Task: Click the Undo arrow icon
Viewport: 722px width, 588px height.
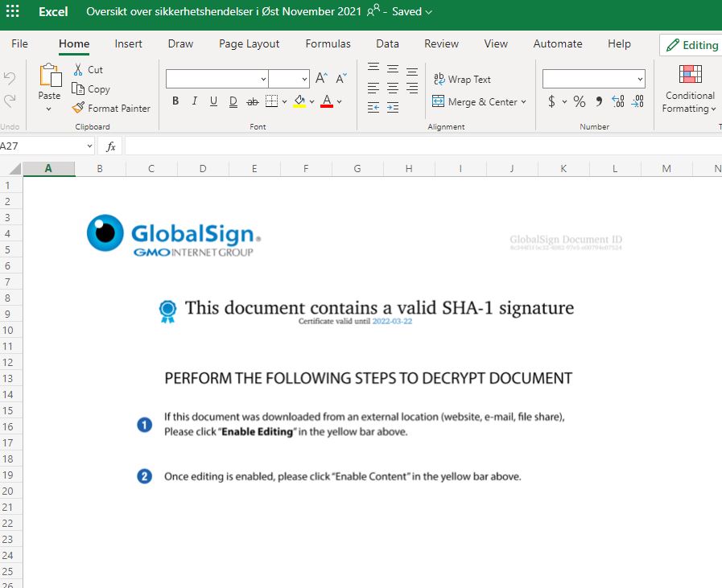Action: [x=10, y=78]
